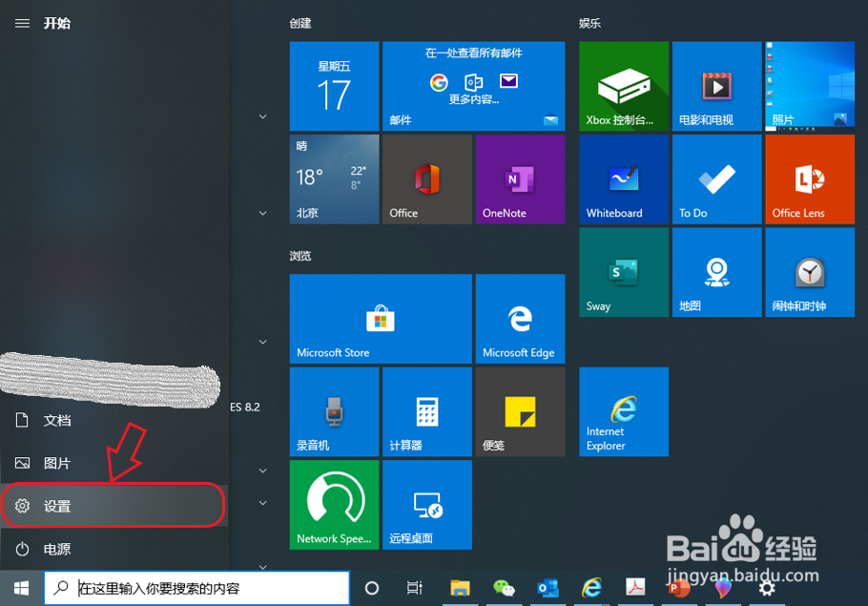Expand the app list chevron beside Microsoft Store
The width and height of the screenshot is (868, 606).
(x=263, y=342)
